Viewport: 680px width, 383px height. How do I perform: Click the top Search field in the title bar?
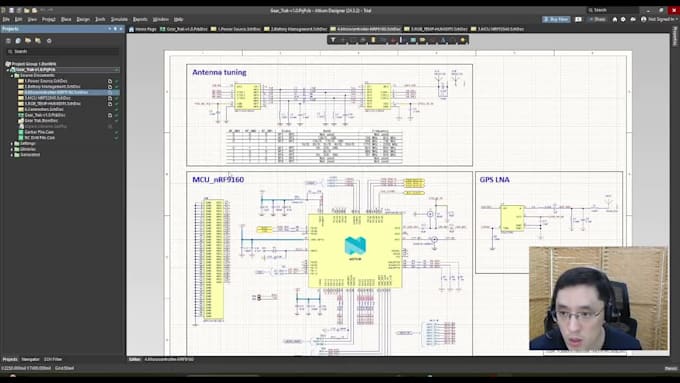(613, 10)
